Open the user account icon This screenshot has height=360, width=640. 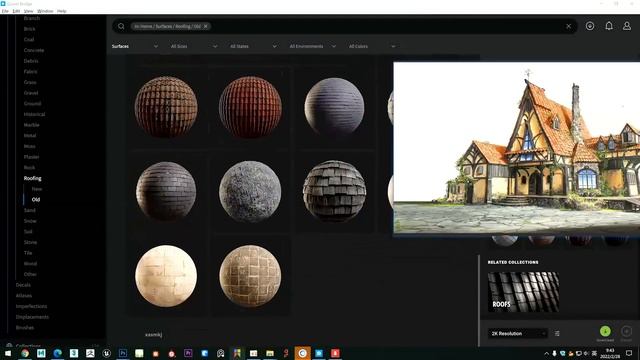[627, 26]
